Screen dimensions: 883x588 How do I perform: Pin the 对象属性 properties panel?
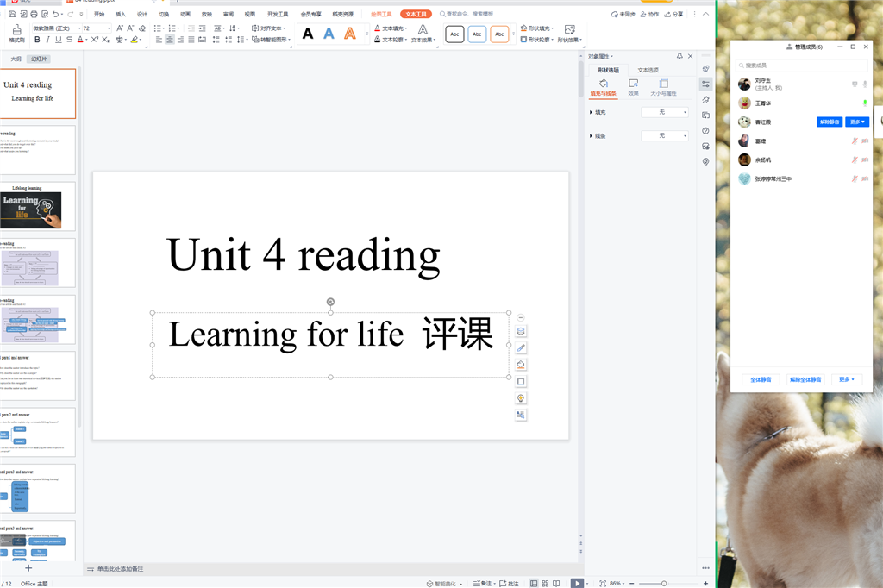[679, 56]
